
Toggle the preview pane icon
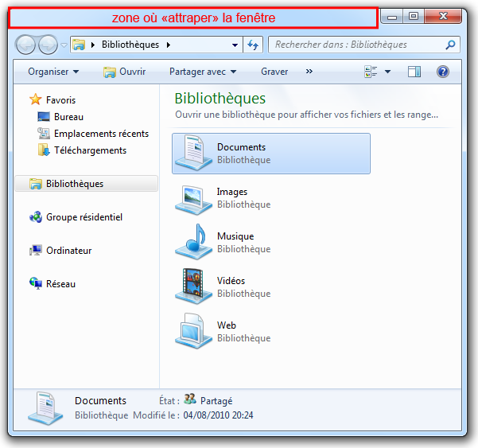tap(414, 72)
